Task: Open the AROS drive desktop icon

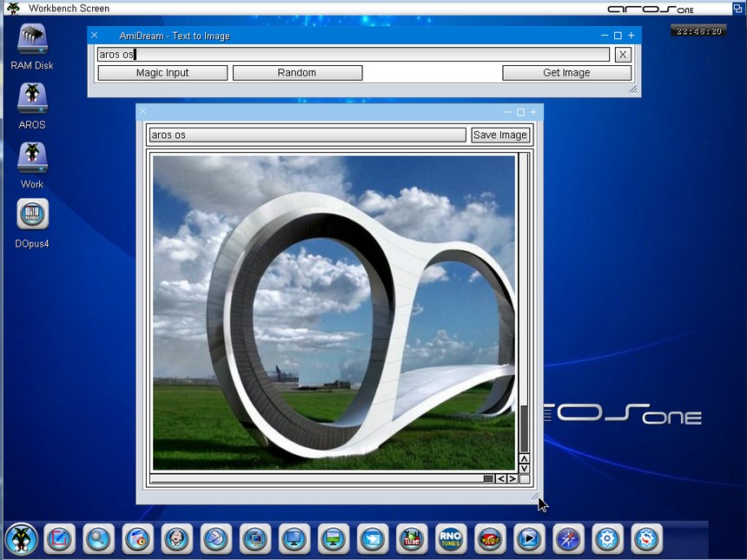Action: pyautogui.click(x=32, y=99)
